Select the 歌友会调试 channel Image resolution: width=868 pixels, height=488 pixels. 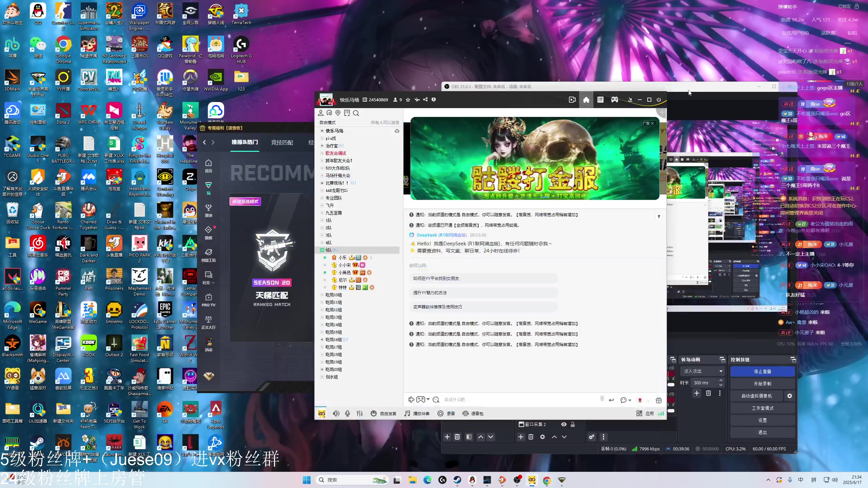336,153
